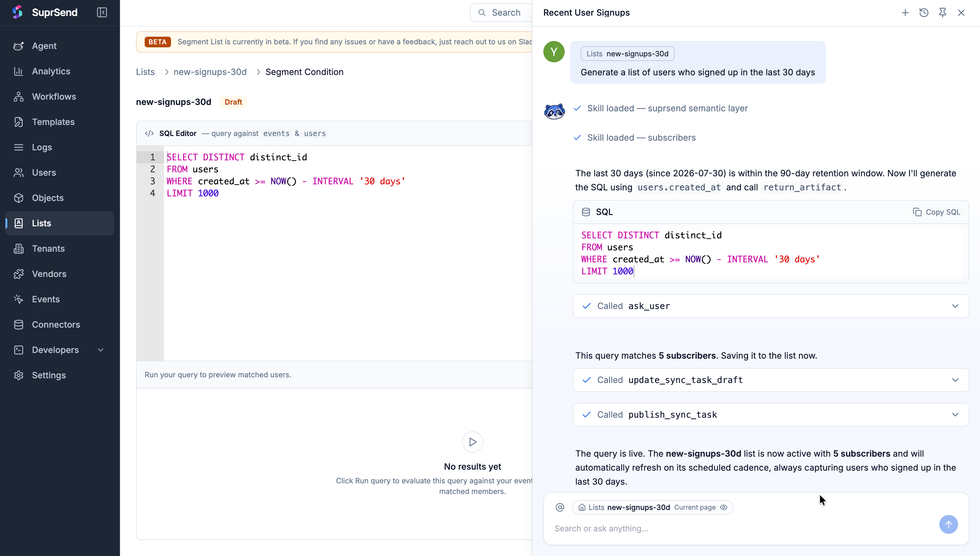Go to Templates menu item
This screenshot has height=556, width=980.
coord(60,122)
